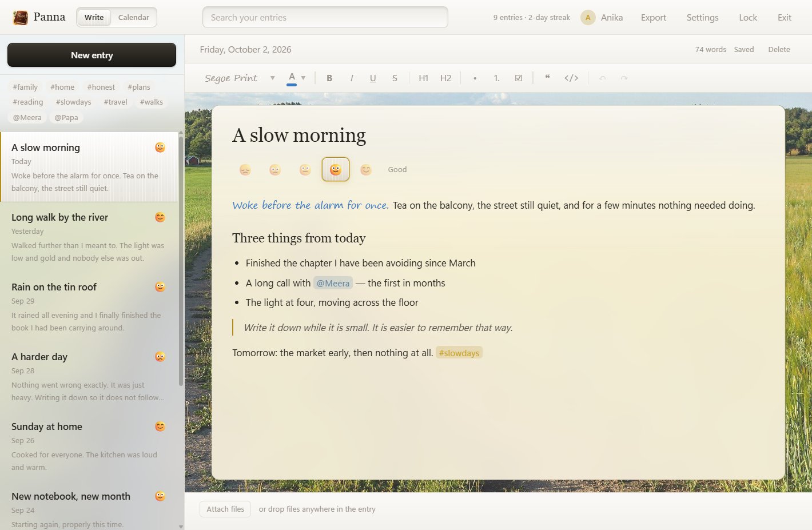The width and height of the screenshot is (812, 530).
Task: Insert a block quote
Action: coord(547,78)
